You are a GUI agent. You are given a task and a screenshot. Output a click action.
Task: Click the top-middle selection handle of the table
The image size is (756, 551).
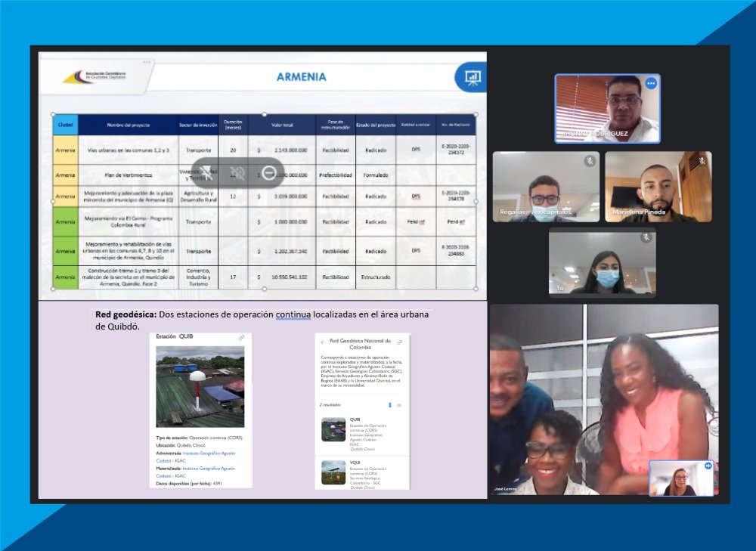click(264, 114)
